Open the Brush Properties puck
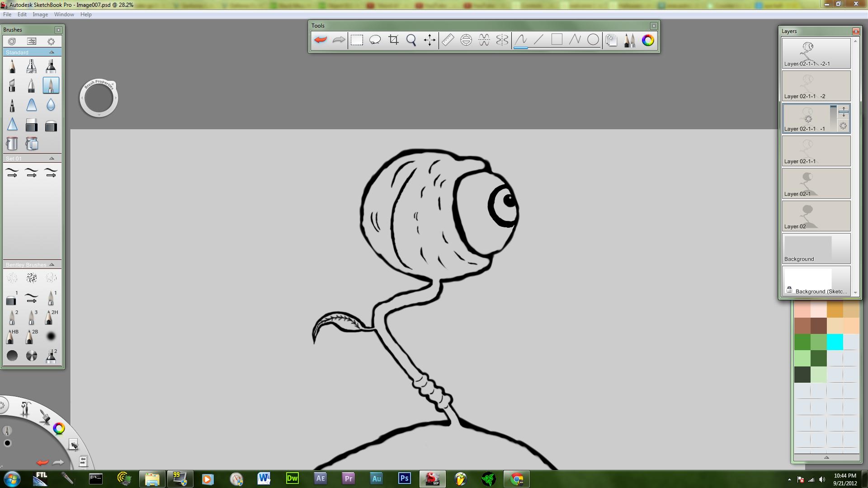The width and height of the screenshot is (868, 488). coord(99,98)
